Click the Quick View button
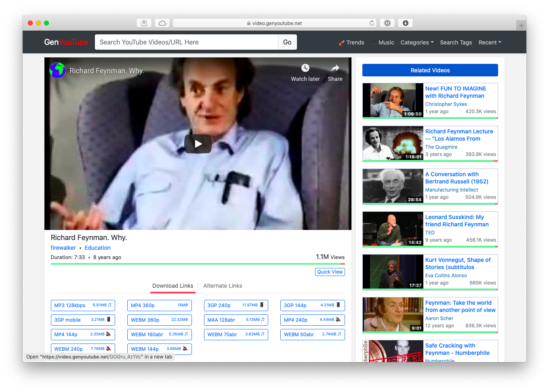The image size is (549, 392). coord(330,272)
